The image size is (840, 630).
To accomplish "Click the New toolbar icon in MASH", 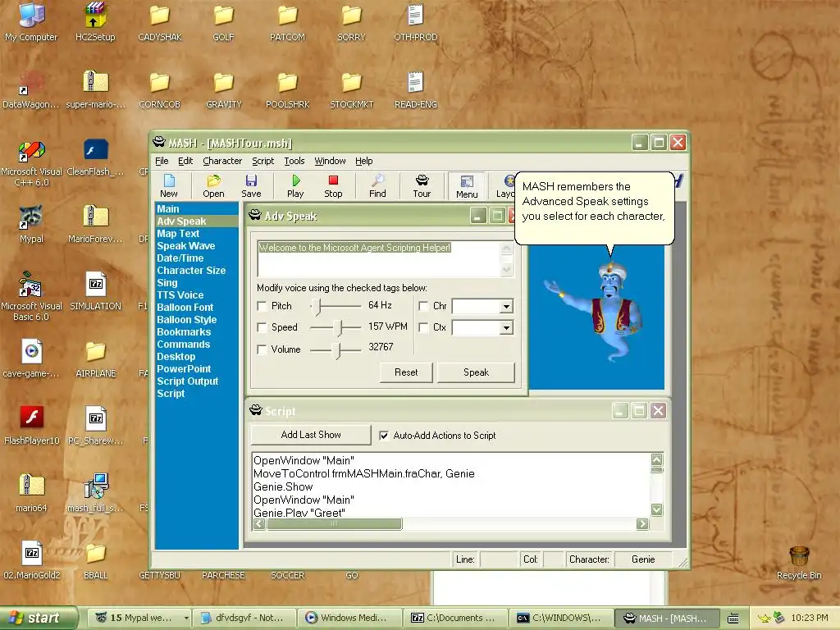I will coord(169,186).
